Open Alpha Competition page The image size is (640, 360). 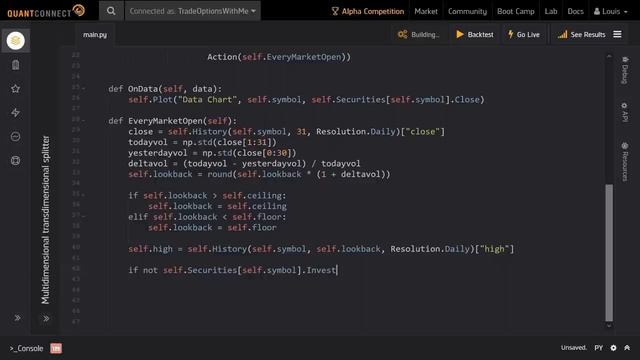coord(367,11)
